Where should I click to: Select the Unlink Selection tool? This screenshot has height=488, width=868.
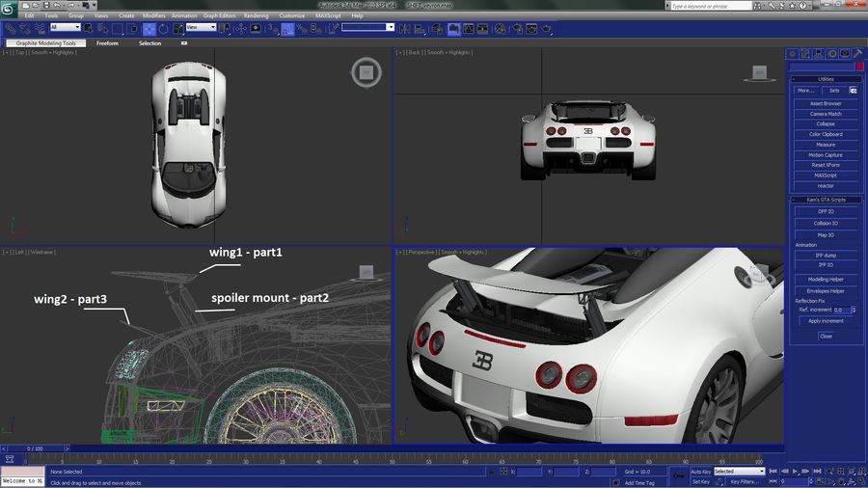point(25,28)
